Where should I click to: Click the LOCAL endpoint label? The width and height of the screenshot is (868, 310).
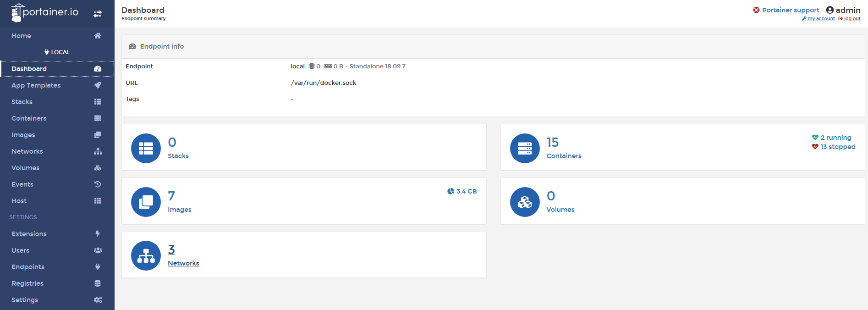click(x=57, y=52)
